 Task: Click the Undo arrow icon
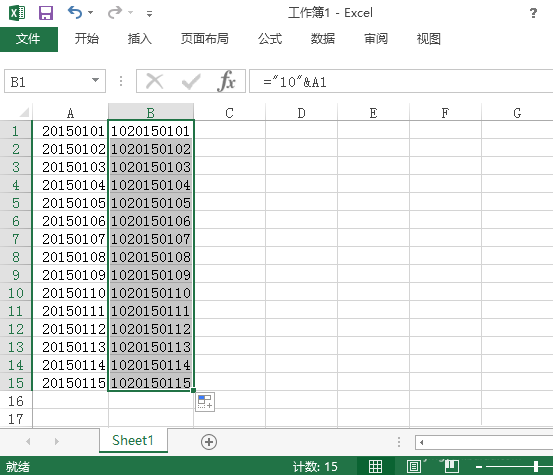pyautogui.click(x=75, y=13)
